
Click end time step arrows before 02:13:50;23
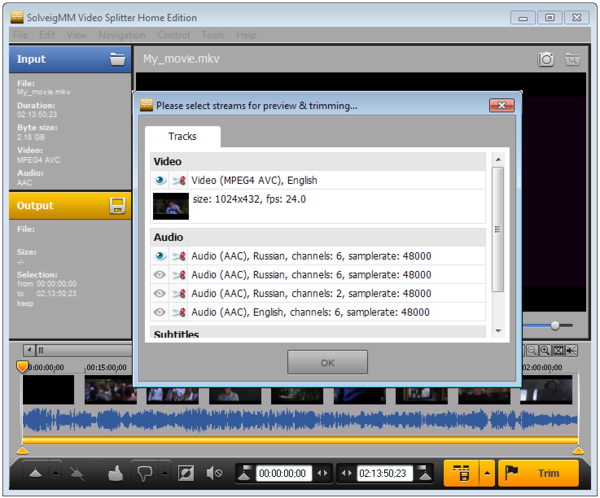coord(347,474)
